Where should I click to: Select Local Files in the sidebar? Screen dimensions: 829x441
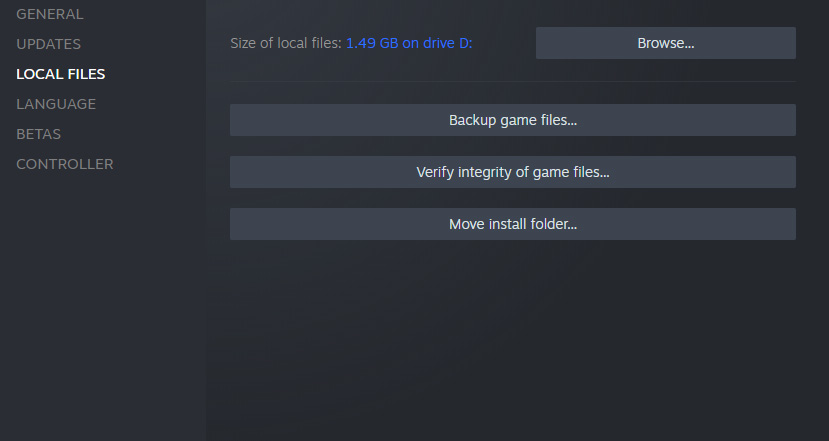click(x=61, y=74)
